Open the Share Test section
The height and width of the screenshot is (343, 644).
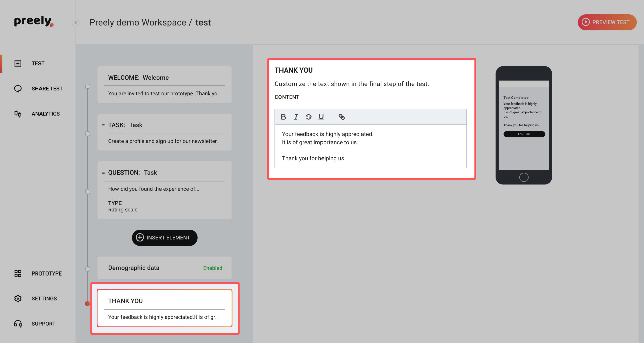[x=47, y=89]
